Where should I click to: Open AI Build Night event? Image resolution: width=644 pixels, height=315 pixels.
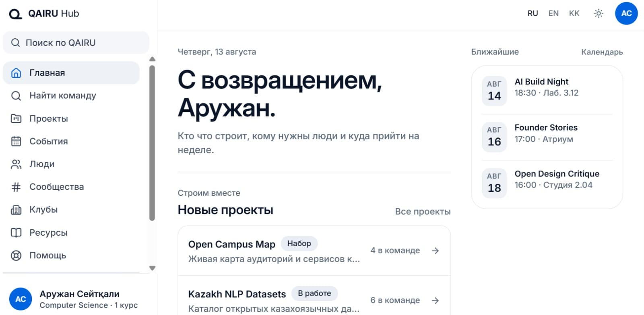click(547, 91)
